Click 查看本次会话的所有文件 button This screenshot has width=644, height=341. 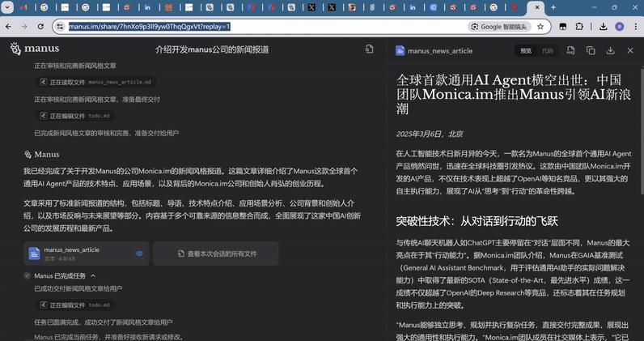click(216, 254)
